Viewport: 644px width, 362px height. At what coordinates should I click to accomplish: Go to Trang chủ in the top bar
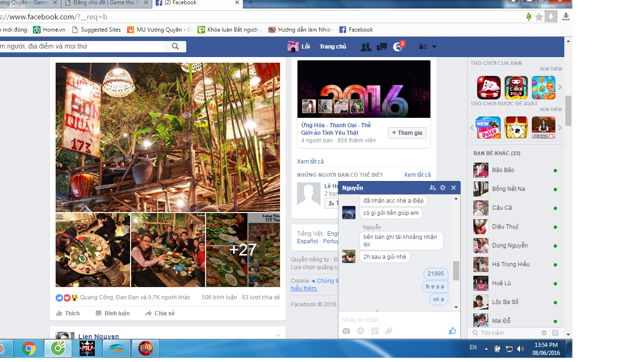click(x=333, y=47)
